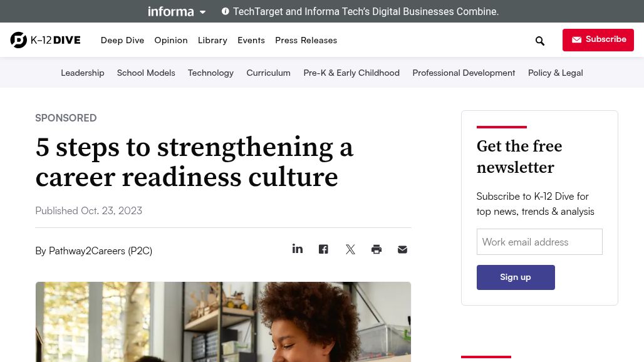The width and height of the screenshot is (644, 362).
Task: Print the article via printer icon
Action: pos(377,249)
